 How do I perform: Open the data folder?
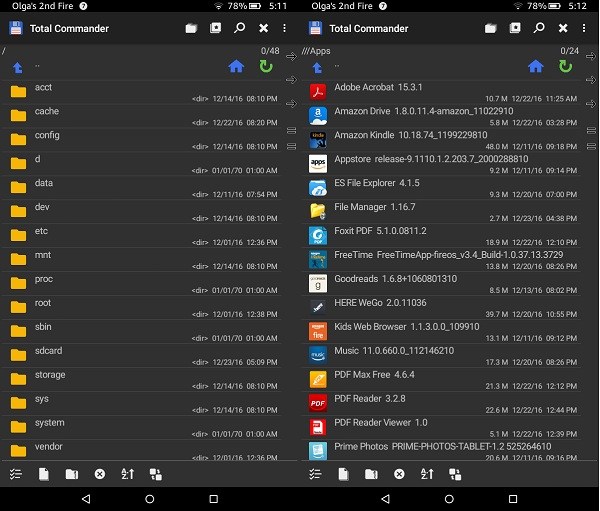(142, 188)
